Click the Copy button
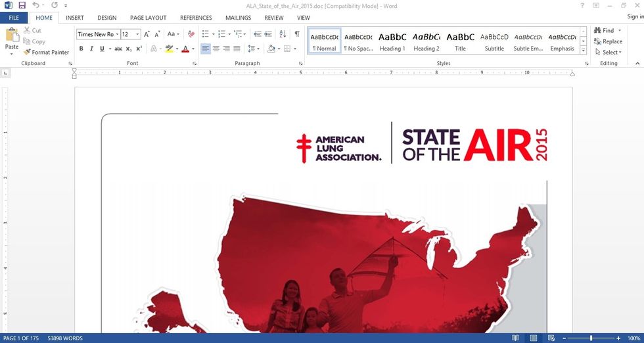Screen dimensions: 644x343 click(x=34, y=41)
